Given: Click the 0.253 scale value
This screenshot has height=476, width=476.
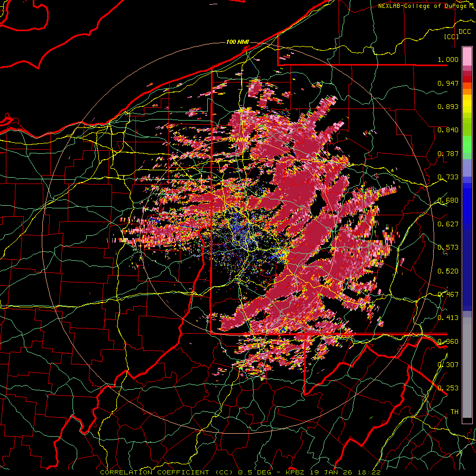Looking at the screenshot, I should pos(448,388).
